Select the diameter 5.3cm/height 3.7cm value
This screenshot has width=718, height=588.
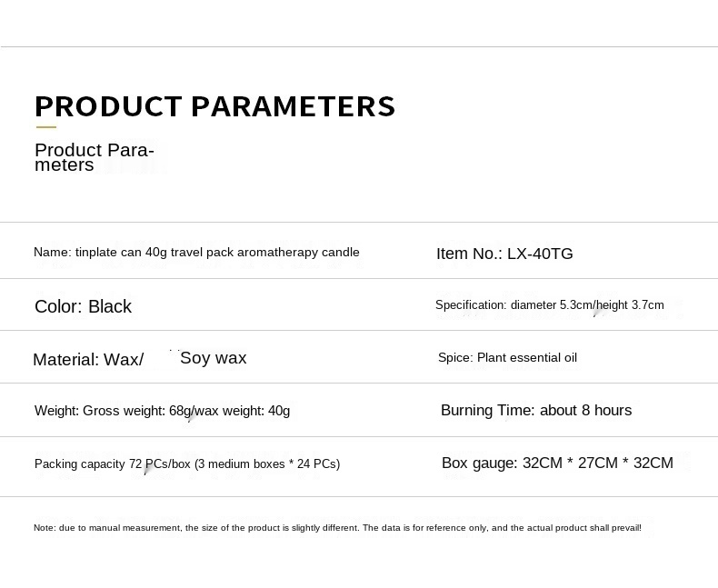click(587, 305)
